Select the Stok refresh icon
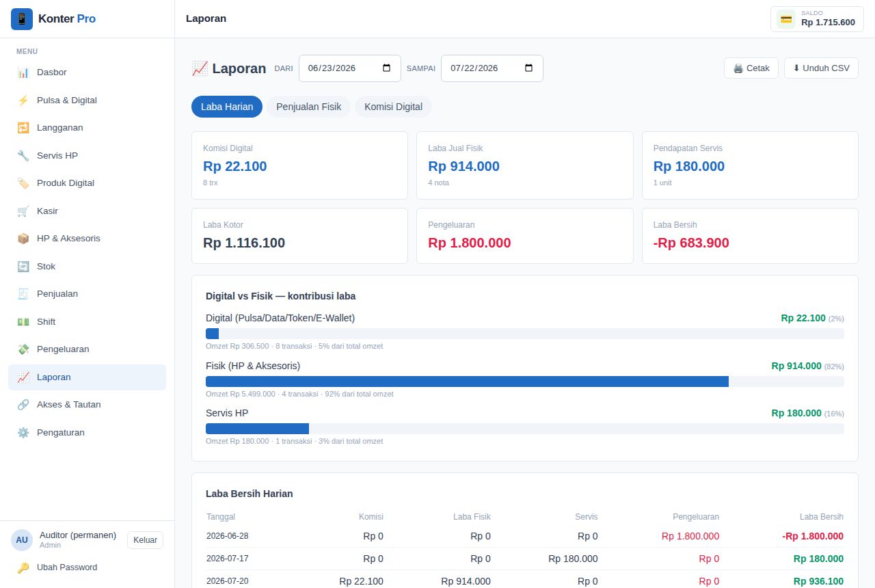 23,267
